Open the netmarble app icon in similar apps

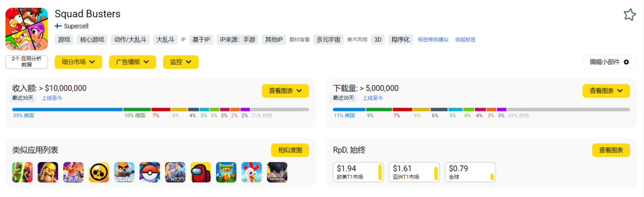coord(277,172)
